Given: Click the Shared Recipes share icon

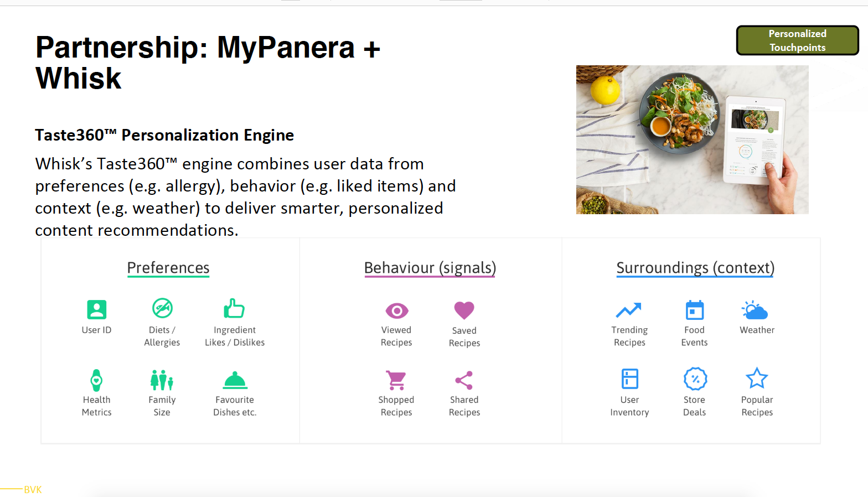Looking at the screenshot, I should coord(464,380).
